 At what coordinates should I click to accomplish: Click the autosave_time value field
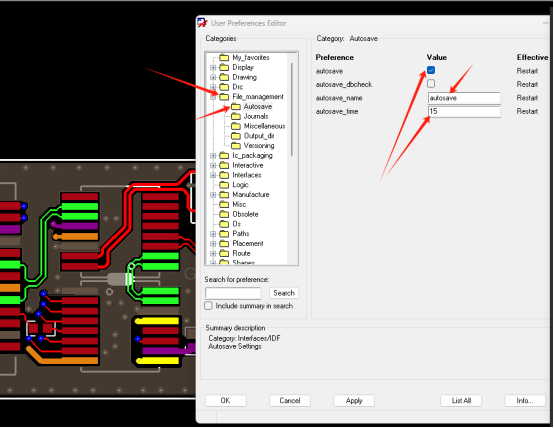pyautogui.click(x=464, y=111)
